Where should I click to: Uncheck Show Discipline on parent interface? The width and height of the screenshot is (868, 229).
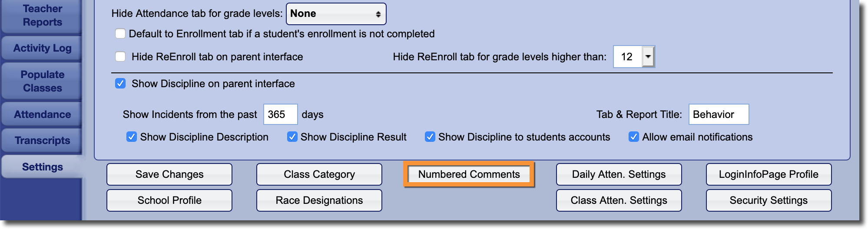pyautogui.click(x=120, y=84)
